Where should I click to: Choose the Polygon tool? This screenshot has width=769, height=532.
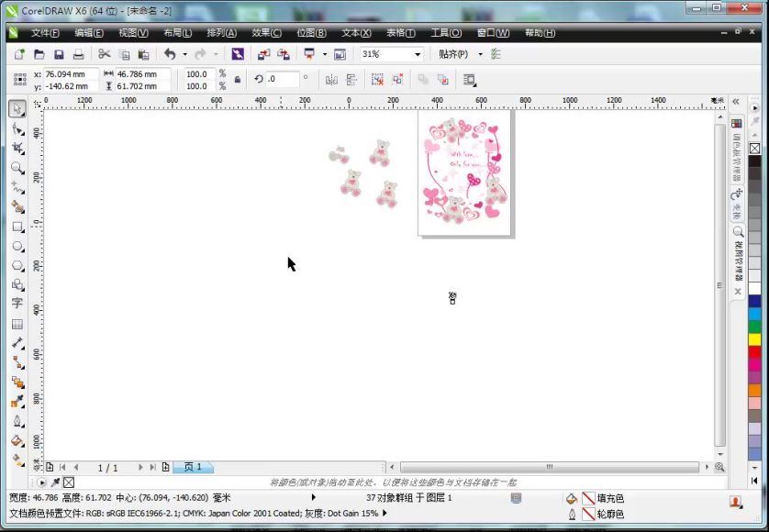point(17,265)
